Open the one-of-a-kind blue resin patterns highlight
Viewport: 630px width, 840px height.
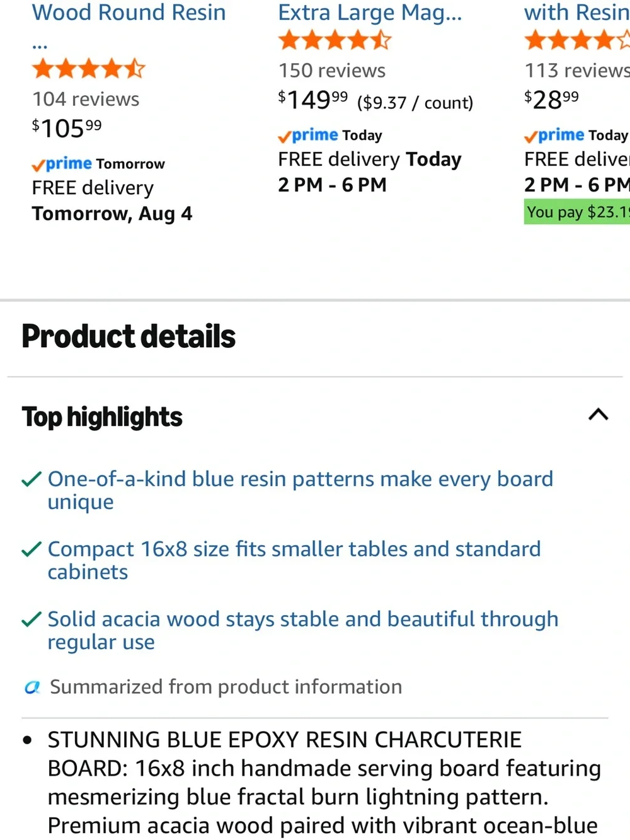(301, 490)
